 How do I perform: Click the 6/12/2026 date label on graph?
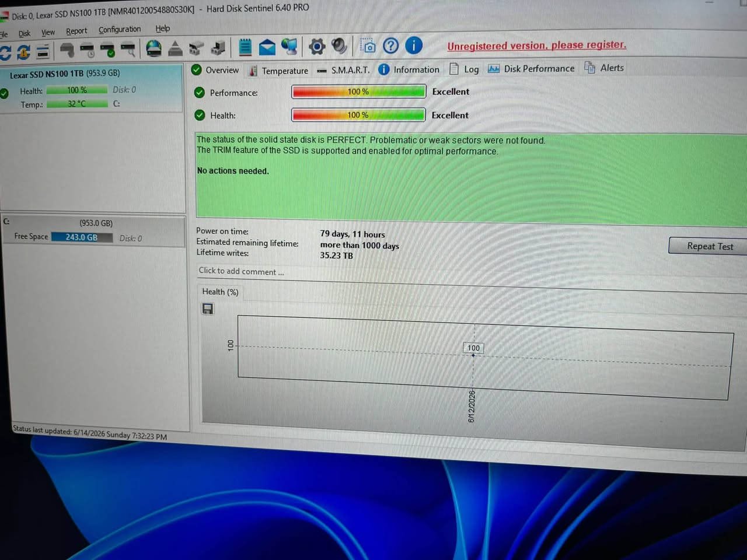point(472,406)
